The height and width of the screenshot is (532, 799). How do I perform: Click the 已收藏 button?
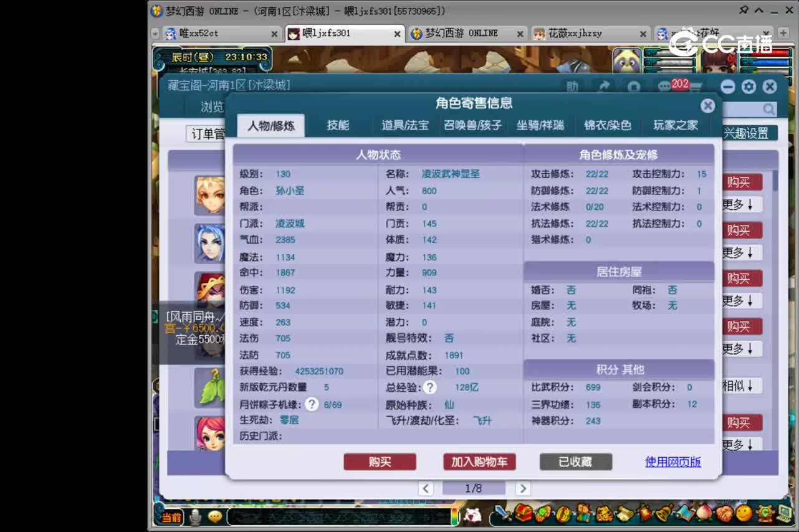click(576, 462)
